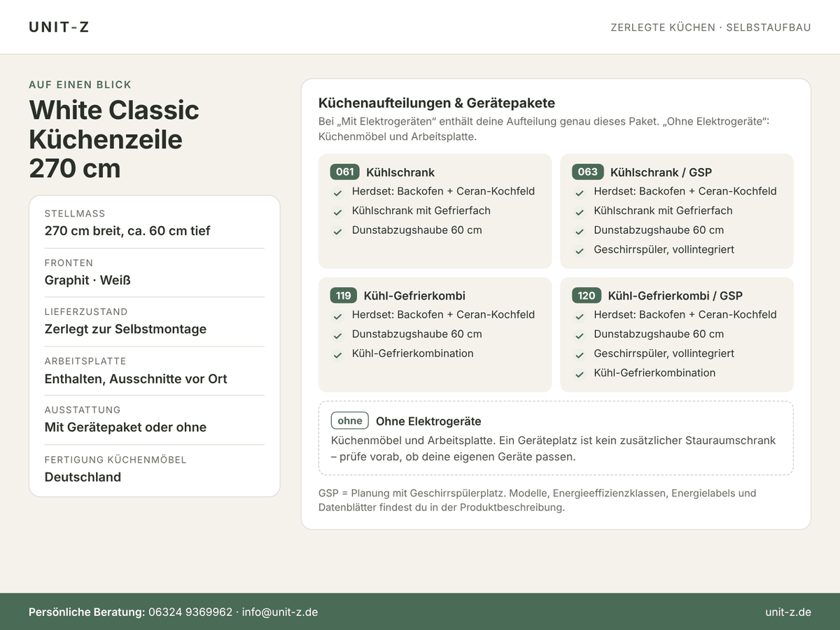Click the White Classic Küchenzeile 270 cm title
Viewport: 840px width, 630px height.
tap(114, 139)
